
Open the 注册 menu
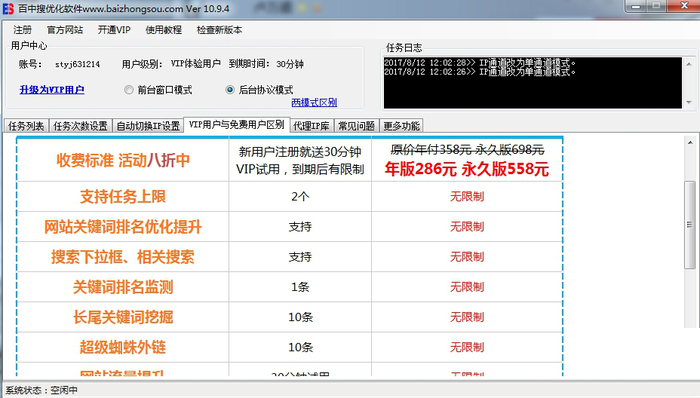tap(22, 30)
